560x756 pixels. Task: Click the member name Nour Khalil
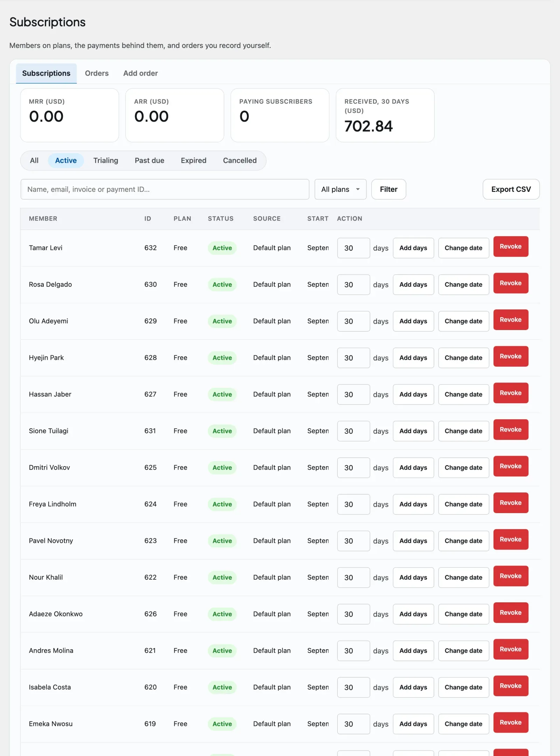point(46,577)
